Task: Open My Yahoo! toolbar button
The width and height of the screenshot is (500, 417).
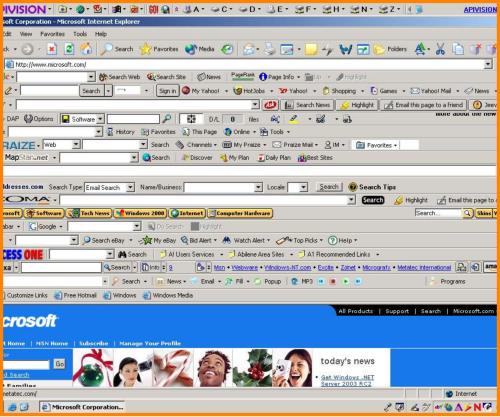Action: pos(201,91)
